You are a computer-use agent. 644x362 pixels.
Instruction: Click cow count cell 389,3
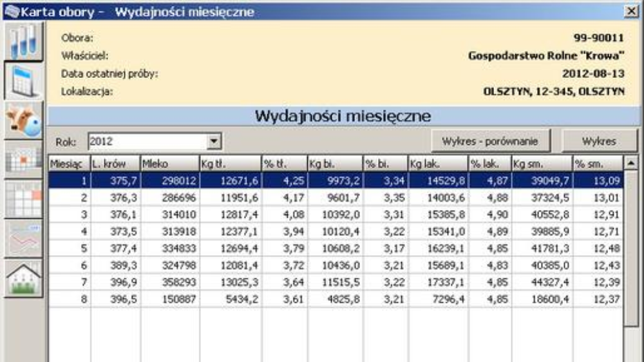pyautogui.click(x=115, y=265)
